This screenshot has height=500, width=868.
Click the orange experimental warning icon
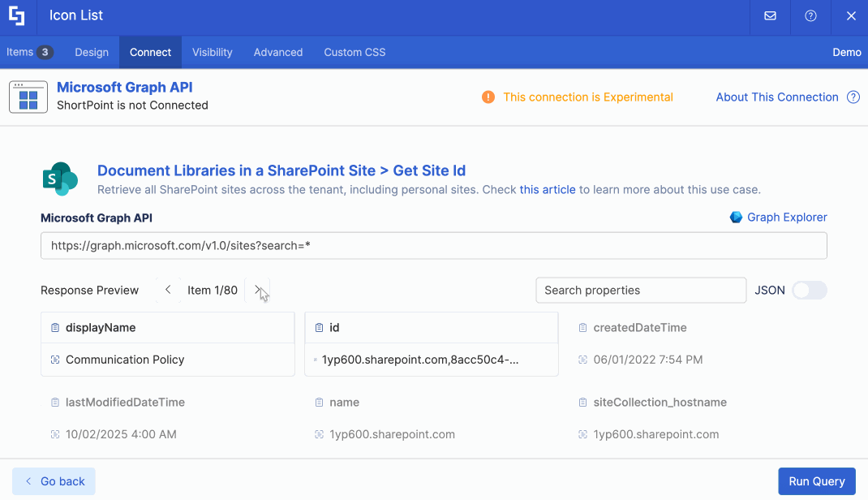pos(488,97)
